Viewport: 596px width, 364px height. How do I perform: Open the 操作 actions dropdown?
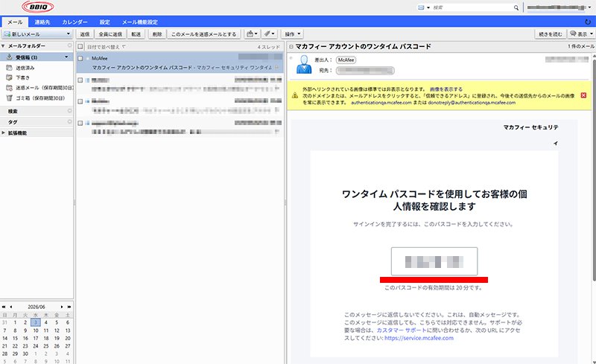(292, 34)
